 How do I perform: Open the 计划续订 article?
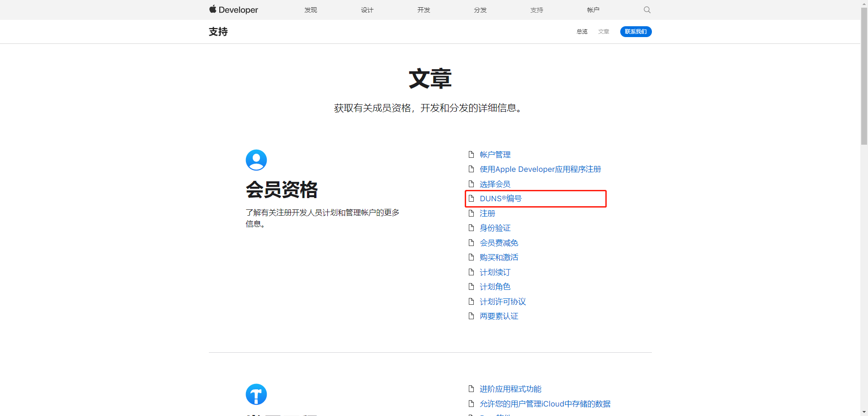tap(495, 272)
